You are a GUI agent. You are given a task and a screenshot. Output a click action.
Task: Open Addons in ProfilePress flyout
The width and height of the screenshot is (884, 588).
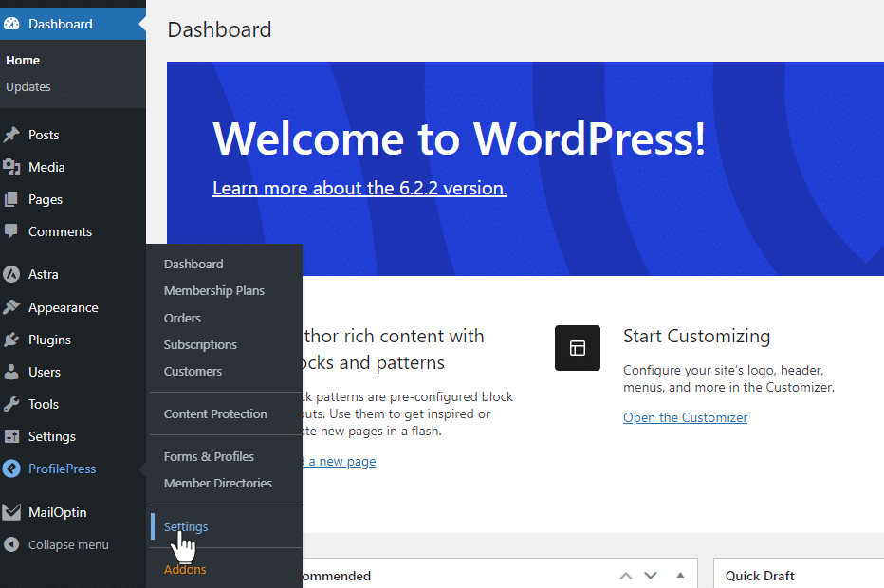[185, 569]
